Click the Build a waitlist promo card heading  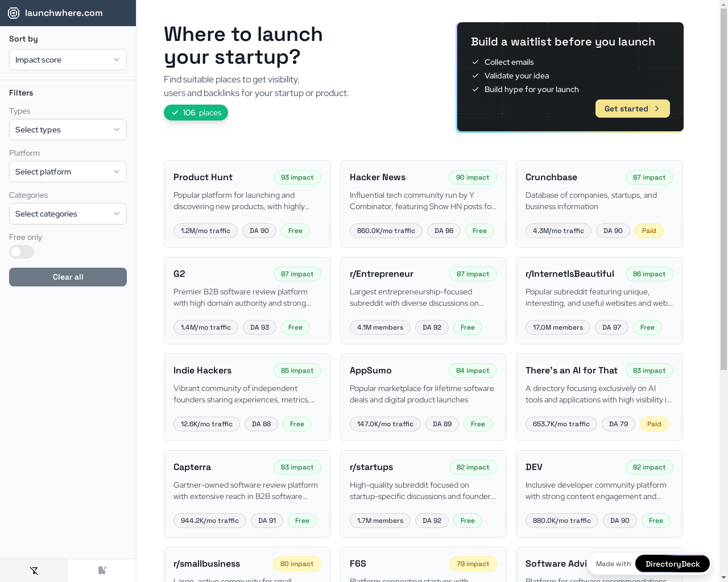(x=563, y=41)
